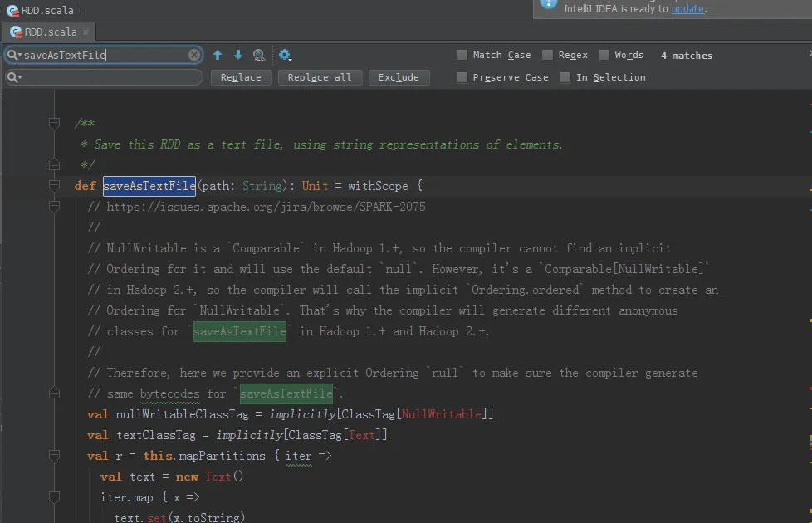Close the RDD.scala editor tab

(86, 32)
